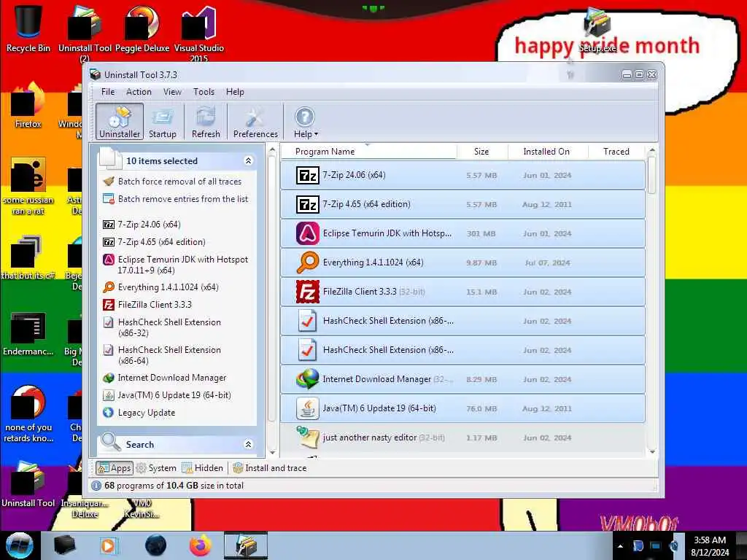This screenshot has width=747, height=560.
Task: Click the 'just another nasty editor' notepad icon
Action: pyautogui.click(x=307, y=437)
